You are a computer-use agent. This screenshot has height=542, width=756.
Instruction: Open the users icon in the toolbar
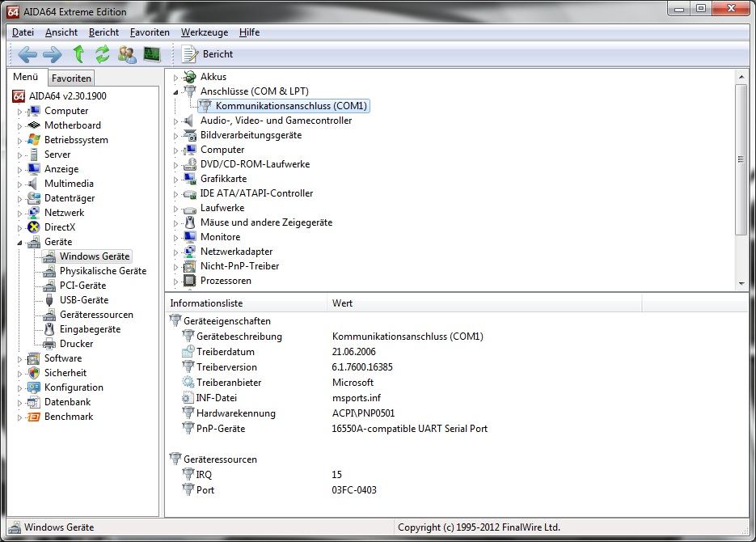pos(127,54)
